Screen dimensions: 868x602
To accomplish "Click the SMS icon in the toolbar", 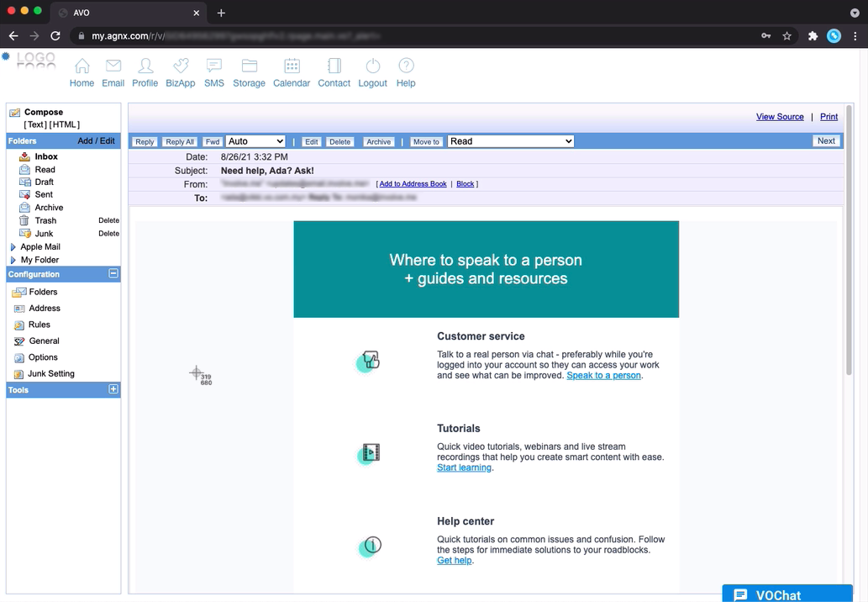I will click(213, 66).
